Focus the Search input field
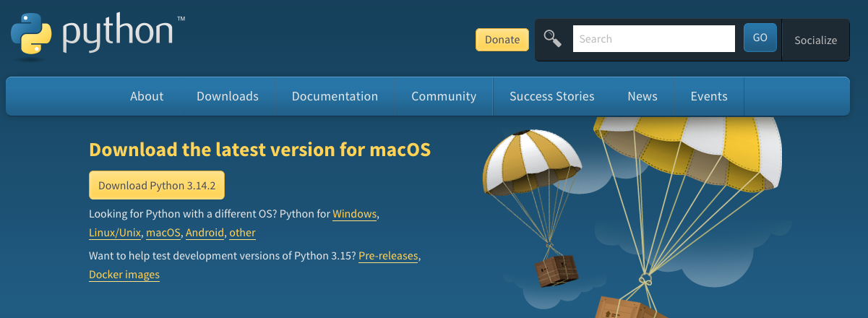Image resolution: width=868 pixels, height=318 pixels. [x=654, y=39]
